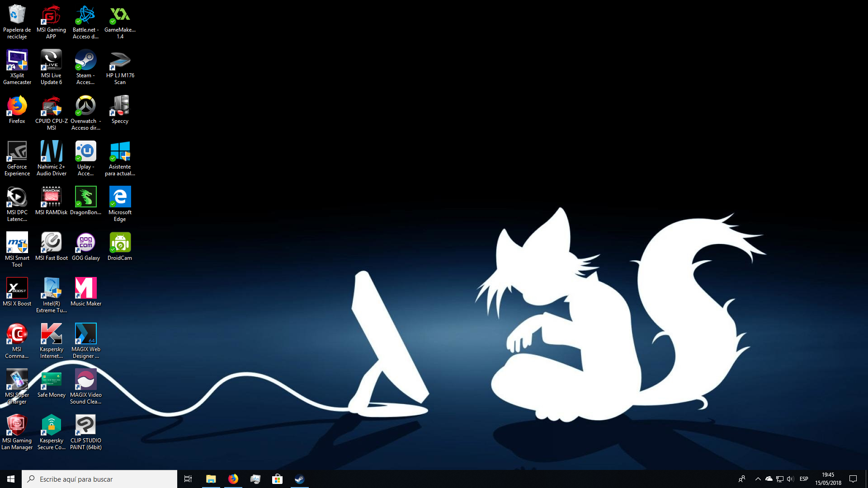This screenshot has width=868, height=488.
Task: Open clock showing 19:45 15/05/2018
Action: click(828, 479)
